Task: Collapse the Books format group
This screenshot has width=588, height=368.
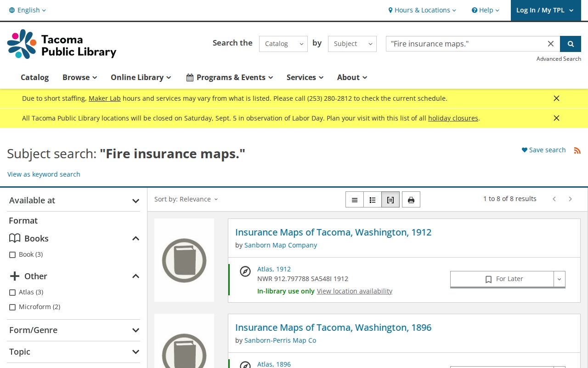Action: coord(136,238)
